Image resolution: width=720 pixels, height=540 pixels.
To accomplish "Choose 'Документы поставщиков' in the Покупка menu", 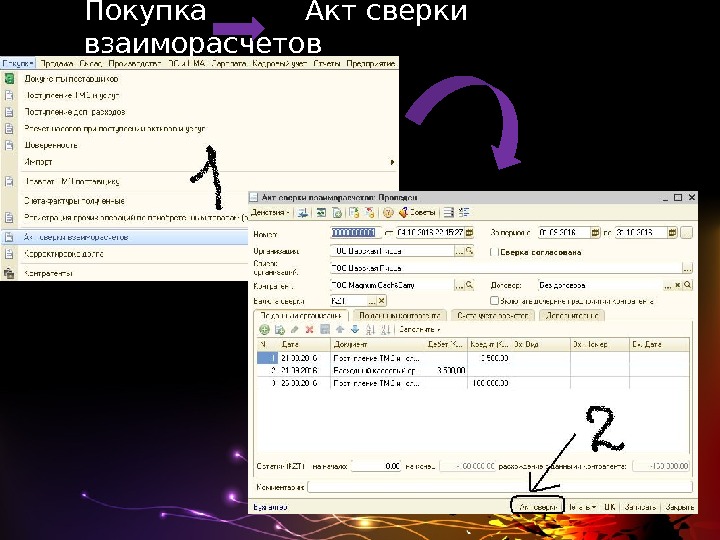I will coord(71,79).
